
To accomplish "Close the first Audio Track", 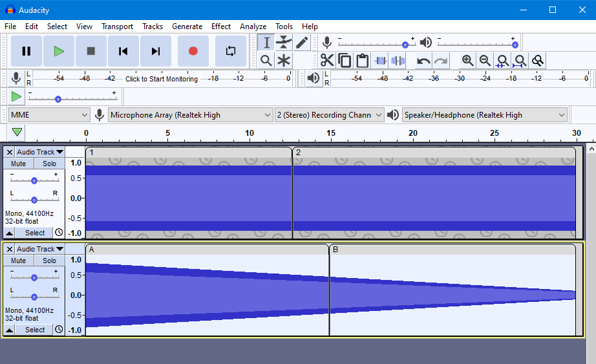I will click(x=10, y=152).
